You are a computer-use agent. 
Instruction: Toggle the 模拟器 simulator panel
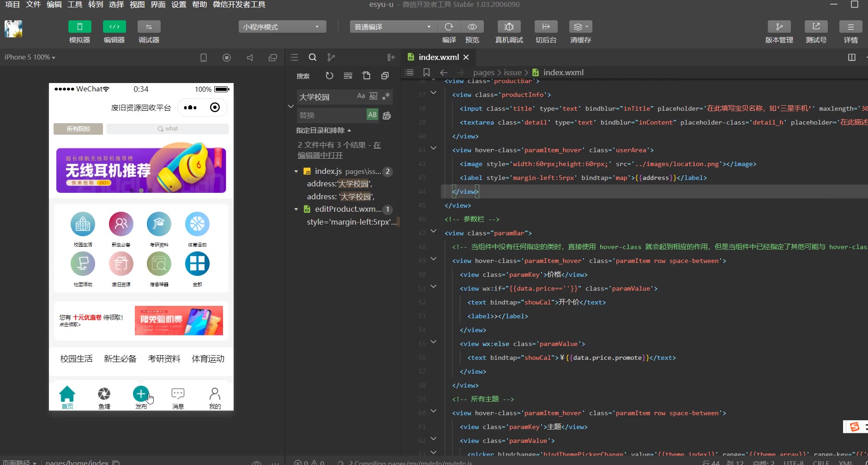coord(79,27)
